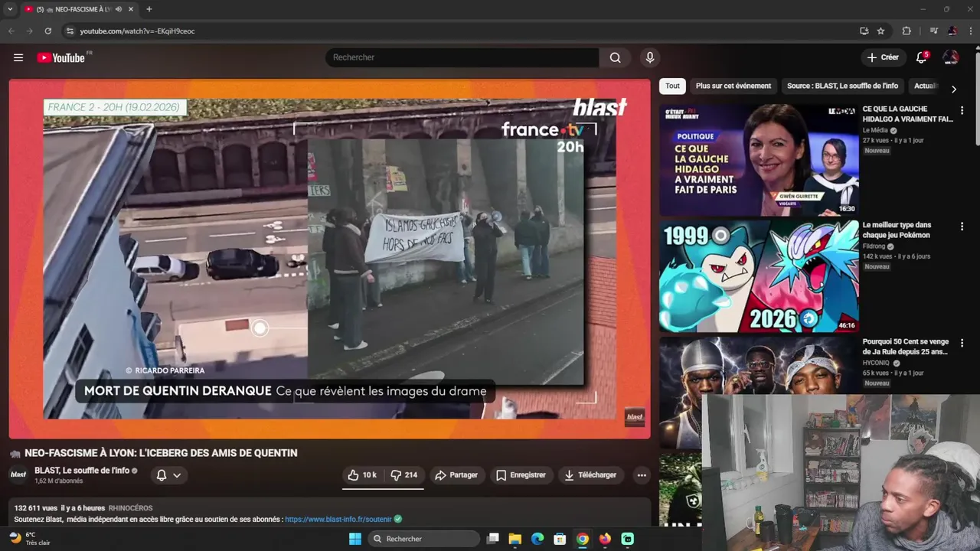Click video title CE QUE LA GAUCHE HIDALGO
The height and width of the screenshot is (551, 980).
coord(907,114)
